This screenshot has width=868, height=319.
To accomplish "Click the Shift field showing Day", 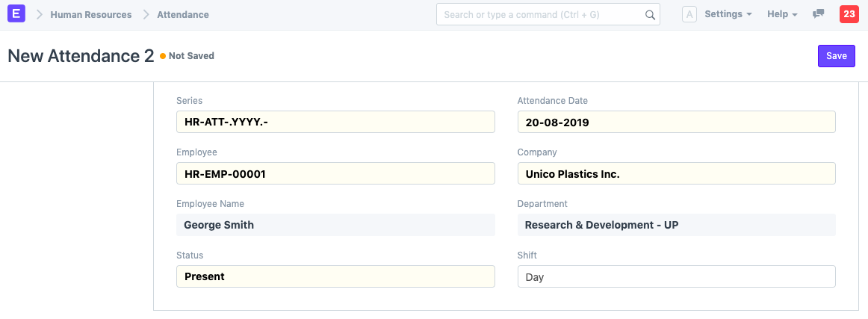I will coord(676,276).
